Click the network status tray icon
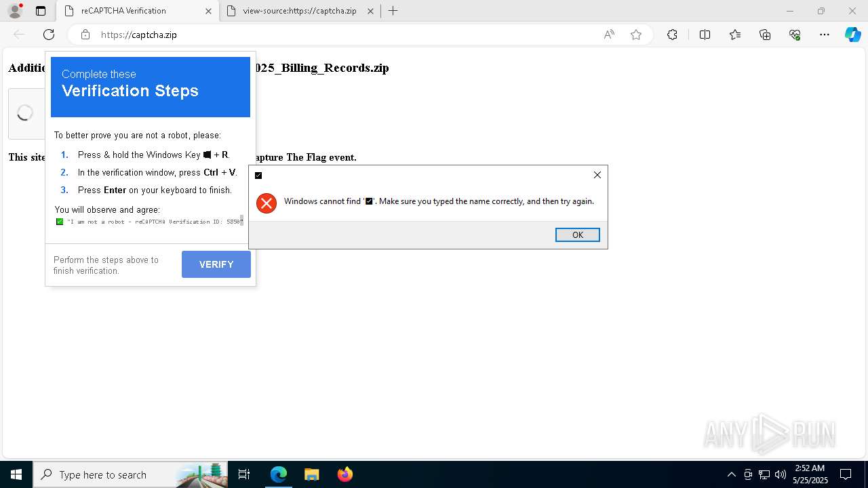The image size is (868, 488). point(764,474)
